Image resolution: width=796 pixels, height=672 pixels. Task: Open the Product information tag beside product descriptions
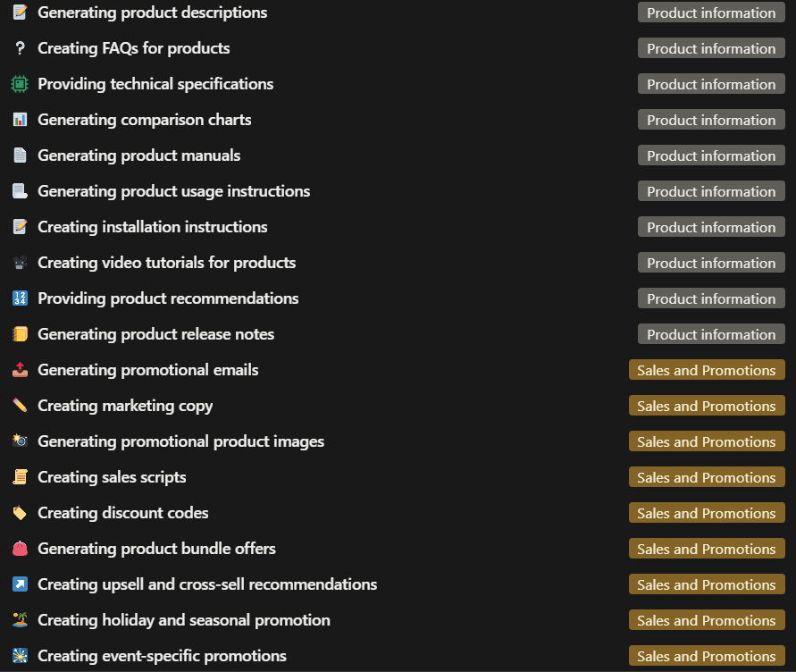coord(711,13)
